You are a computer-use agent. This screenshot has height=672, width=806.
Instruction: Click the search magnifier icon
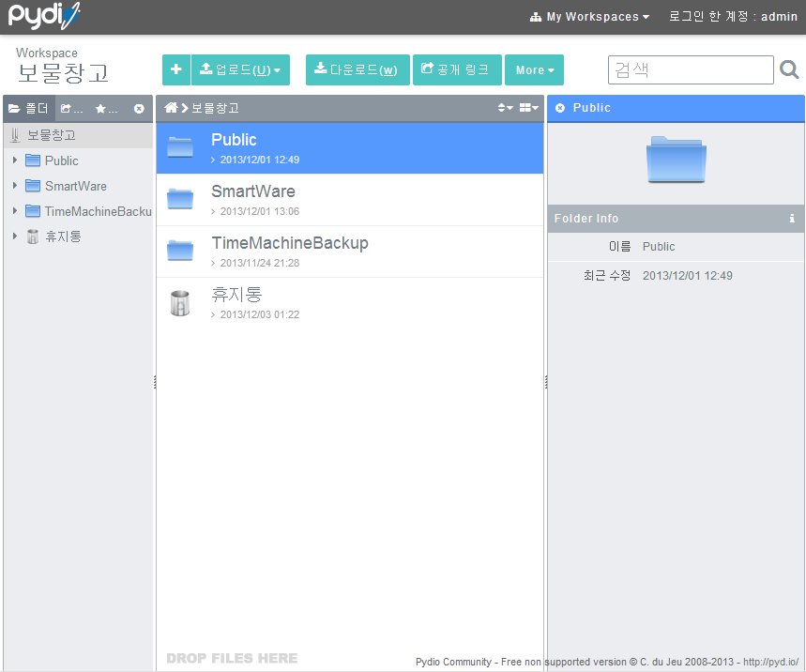(789, 70)
